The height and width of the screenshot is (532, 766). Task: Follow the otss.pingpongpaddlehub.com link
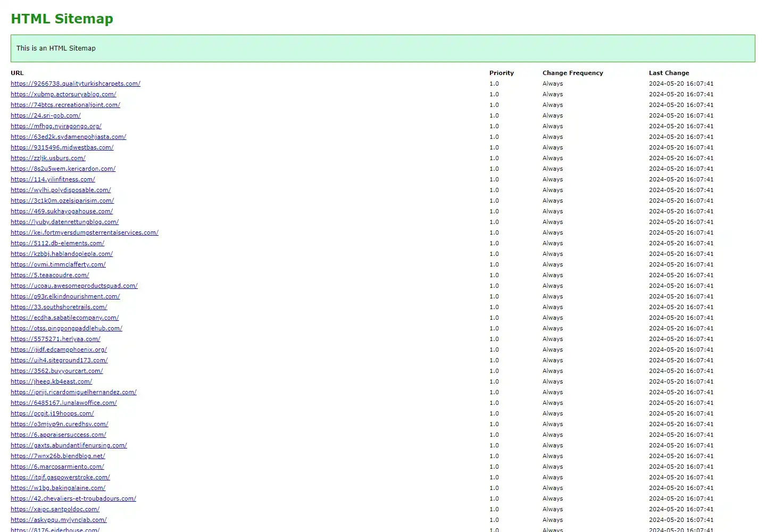click(66, 328)
